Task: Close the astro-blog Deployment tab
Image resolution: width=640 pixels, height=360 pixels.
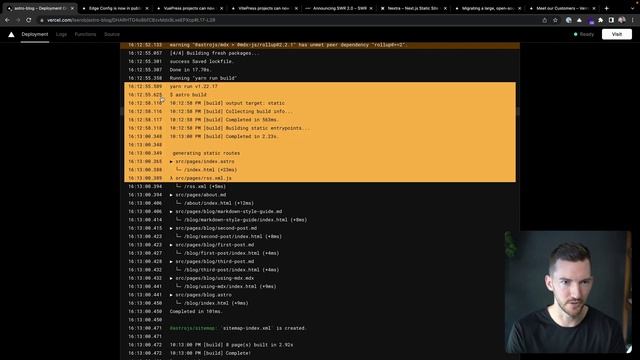Action: pyautogui.click(x=72, y=8)
